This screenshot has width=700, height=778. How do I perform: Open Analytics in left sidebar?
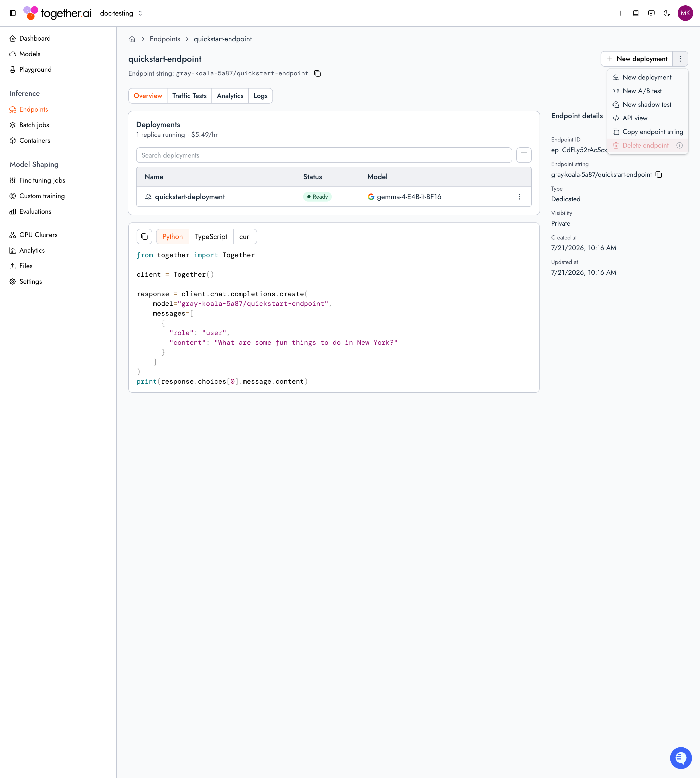[27, 250]
